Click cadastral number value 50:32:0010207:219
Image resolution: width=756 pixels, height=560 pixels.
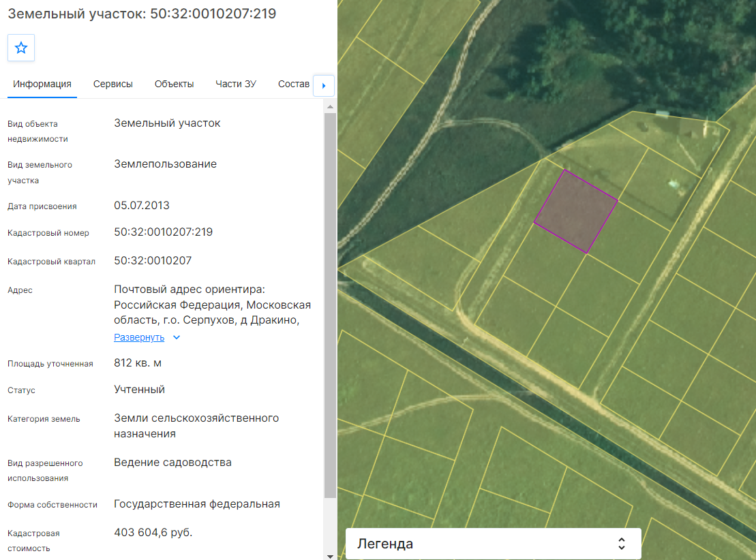[163, 232]
